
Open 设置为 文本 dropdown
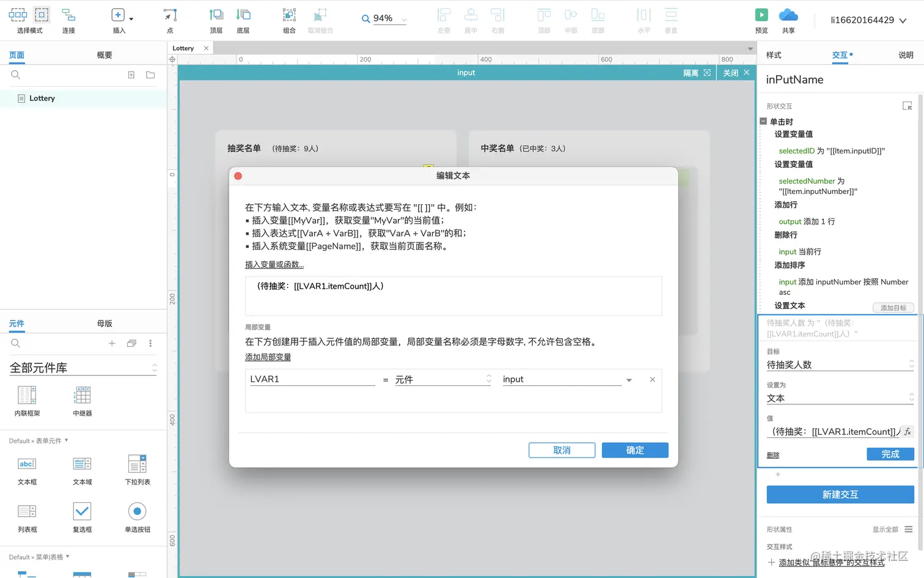pyautogui.click(x=840, y=398)
